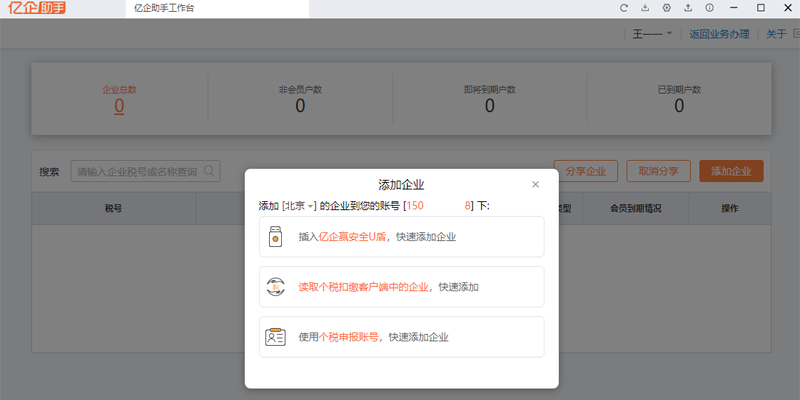Maximize the application window

tap(761, 8)
